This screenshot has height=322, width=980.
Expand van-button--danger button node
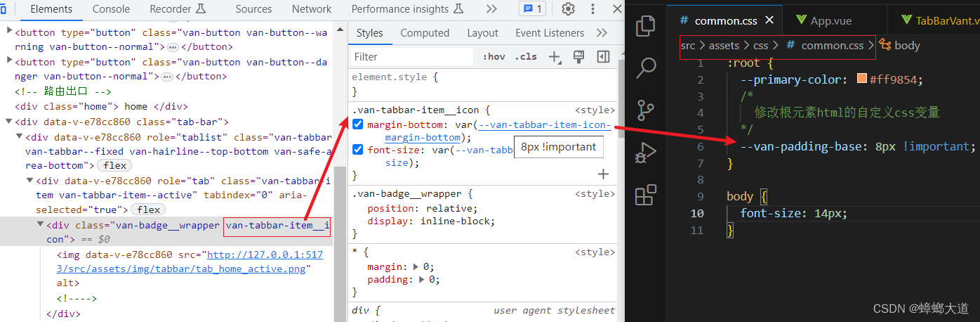(9, 60)
